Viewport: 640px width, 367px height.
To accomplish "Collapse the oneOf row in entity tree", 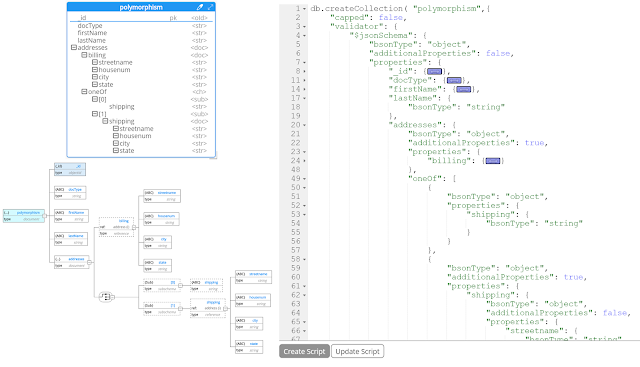I will 84,92.
